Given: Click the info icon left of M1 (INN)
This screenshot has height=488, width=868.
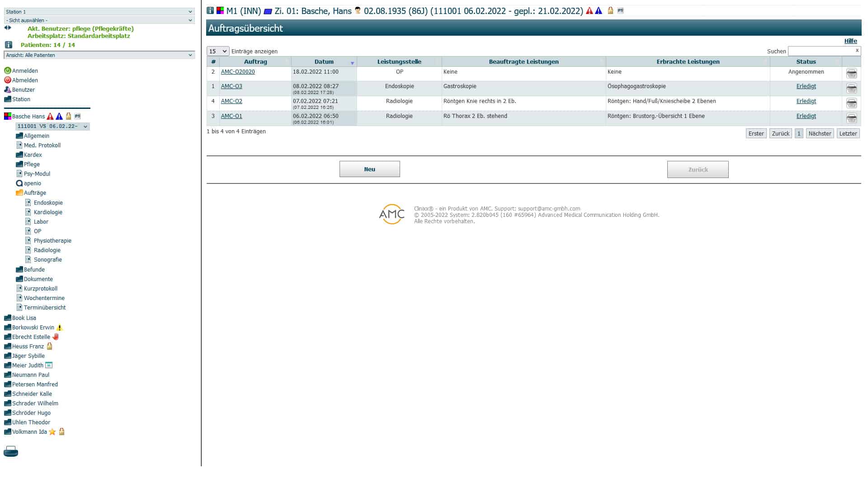Looking at the screenshot, I should click(x=210, y=11).
